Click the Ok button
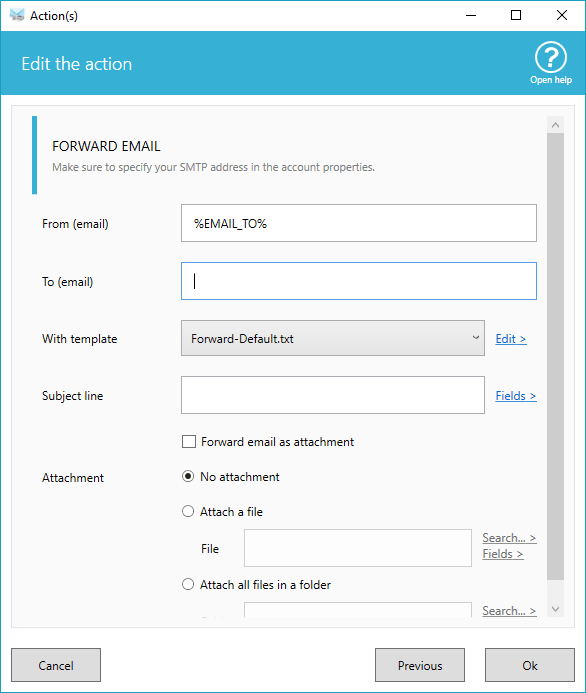586x693 pixels. [530, 665]
